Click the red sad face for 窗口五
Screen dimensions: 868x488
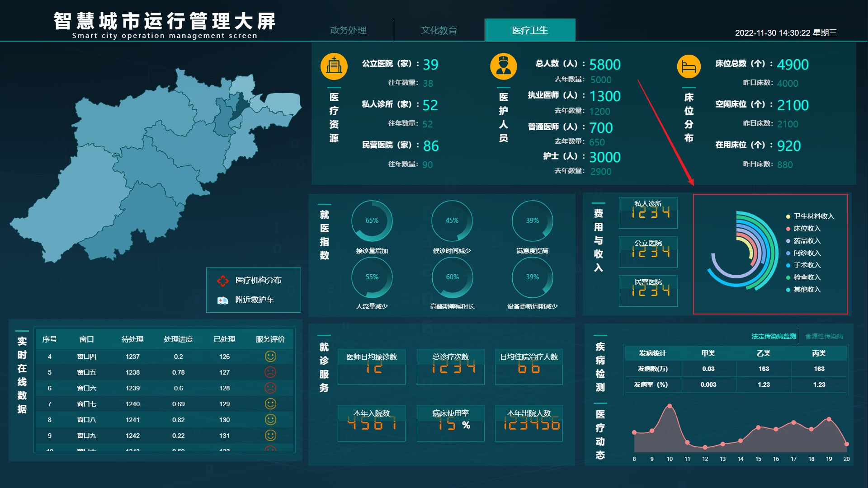click(270, 372)
